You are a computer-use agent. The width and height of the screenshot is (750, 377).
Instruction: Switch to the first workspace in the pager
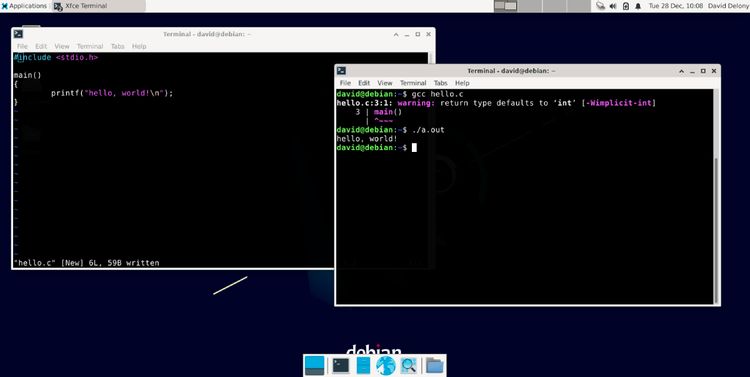point(506,6)
